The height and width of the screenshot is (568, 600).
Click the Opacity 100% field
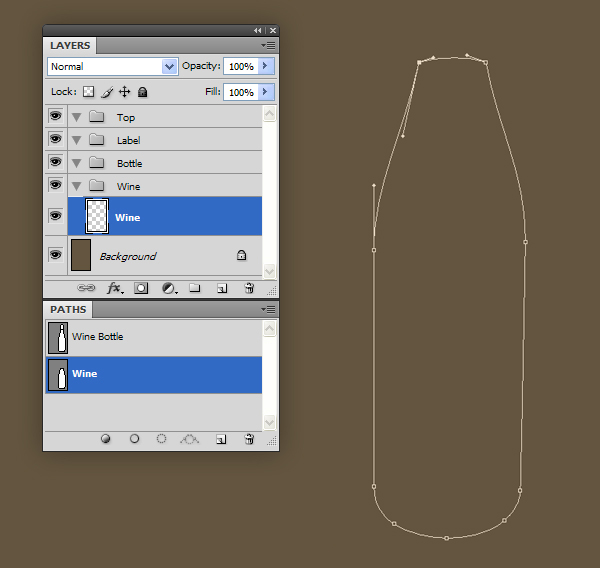(241, 66)
